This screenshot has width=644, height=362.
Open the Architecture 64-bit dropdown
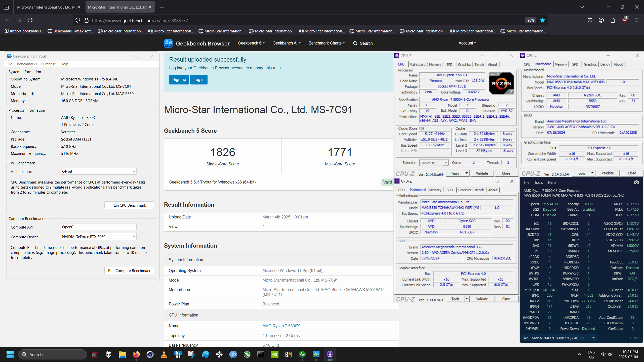coord(99,171)
